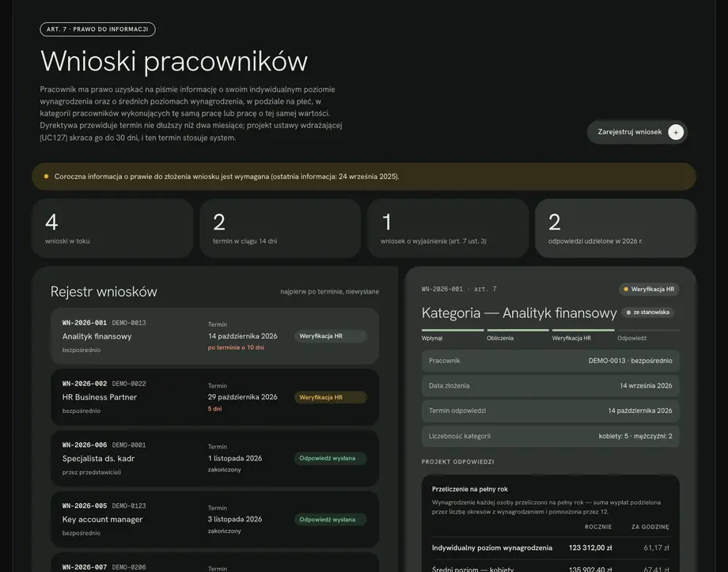Click the date 1 listopada 2026
Viewport: 728px width, 572px height.
point(235,458)
